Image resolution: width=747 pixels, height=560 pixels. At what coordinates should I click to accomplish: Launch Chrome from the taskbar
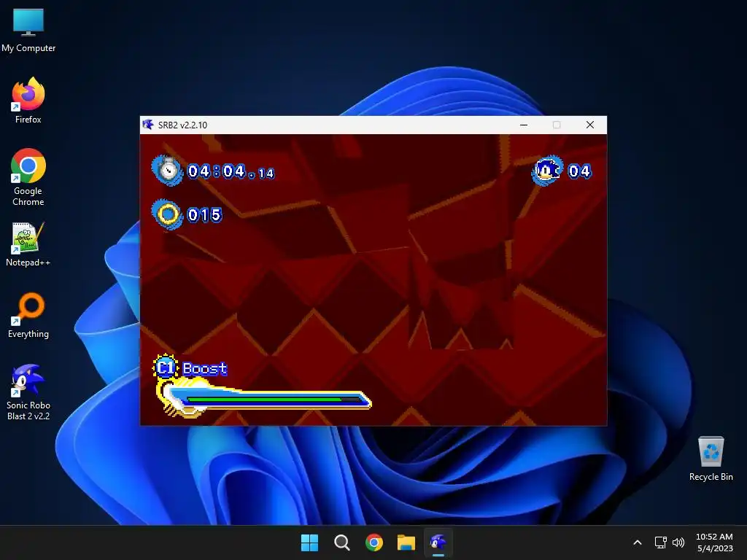point(374,542)
